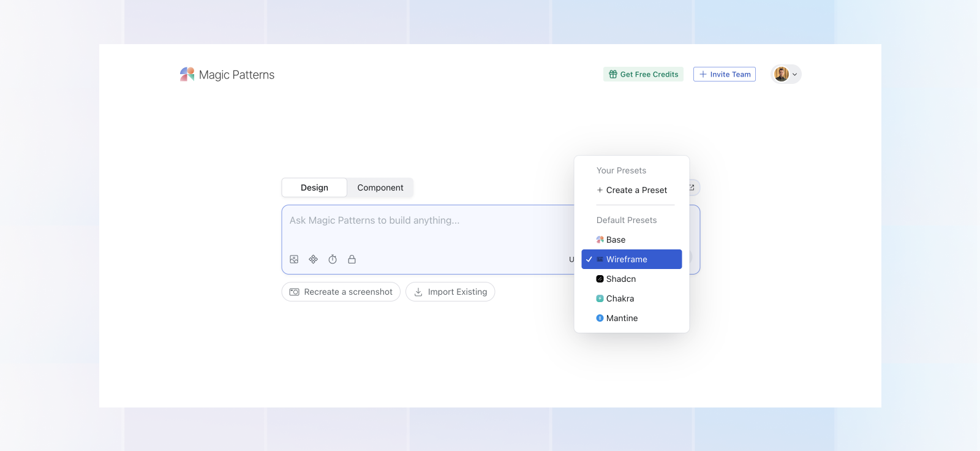Viewport: 980px width, 451px height.
Task: Choose the Chakra preset
Action: tap(631, 298)
